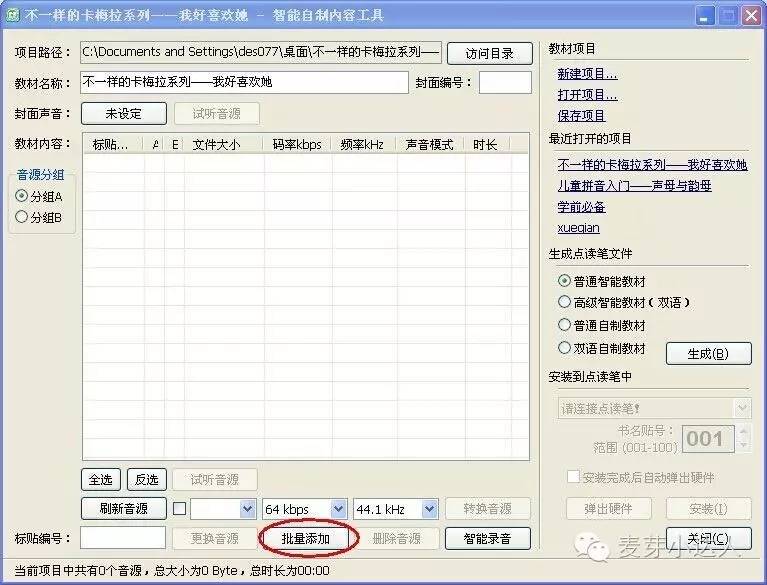Click 文件大小 column header

click(224, 145)
